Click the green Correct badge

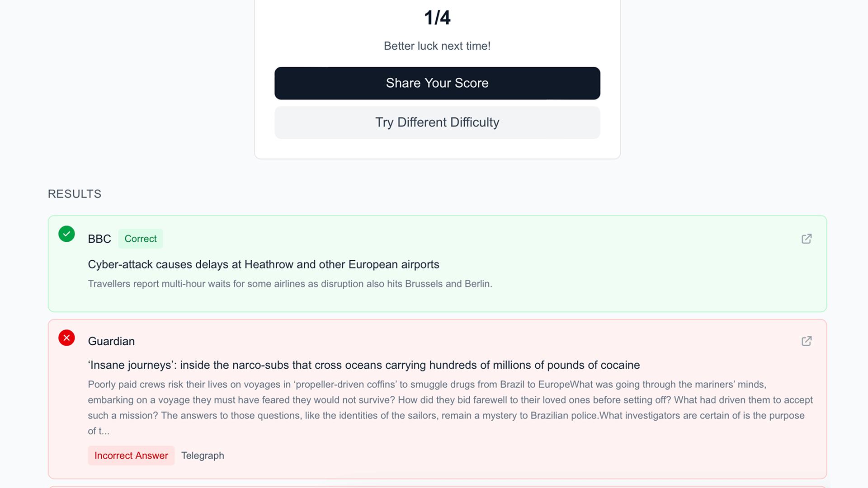[141, 239]
